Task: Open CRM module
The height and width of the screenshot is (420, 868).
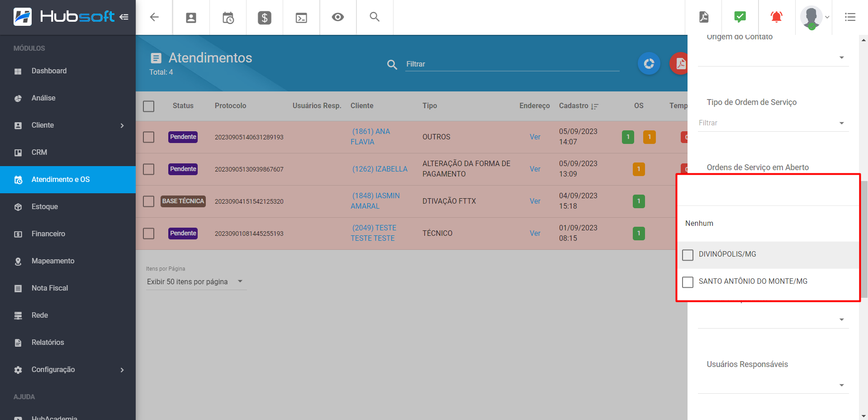Action: click(x=68, y=153)
